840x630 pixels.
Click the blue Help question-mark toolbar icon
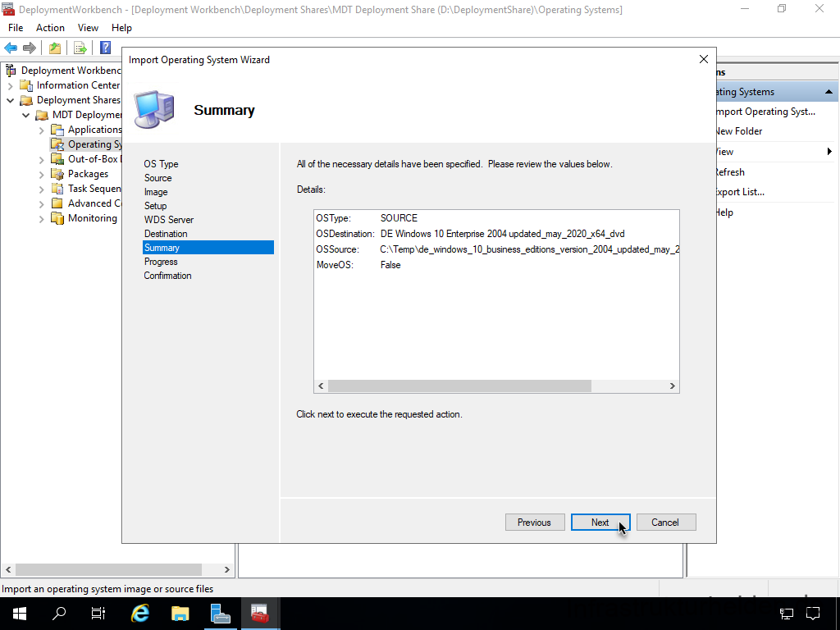[106, 48]
